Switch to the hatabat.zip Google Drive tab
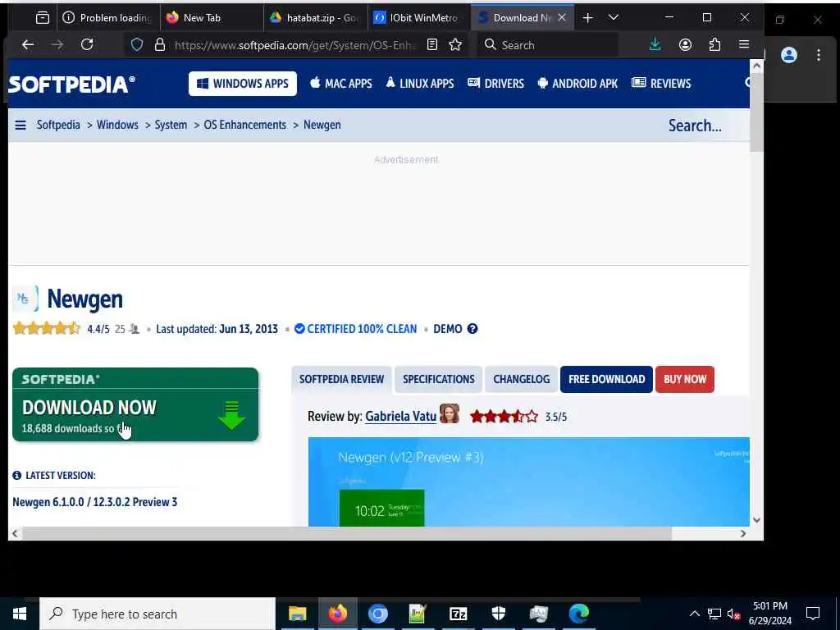Image resolution: width=840 pixels, height=630 pixels. click(x=315, y=18)
